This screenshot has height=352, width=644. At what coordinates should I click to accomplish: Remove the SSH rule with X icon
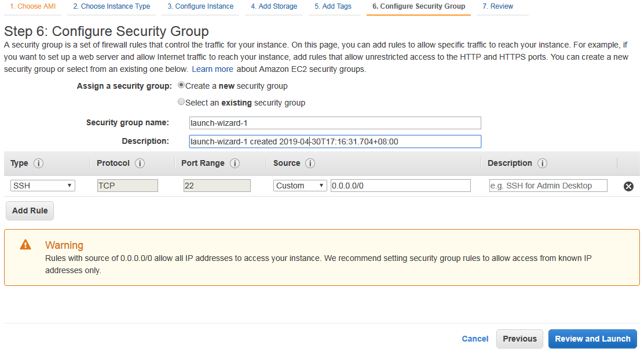(628, 186)
